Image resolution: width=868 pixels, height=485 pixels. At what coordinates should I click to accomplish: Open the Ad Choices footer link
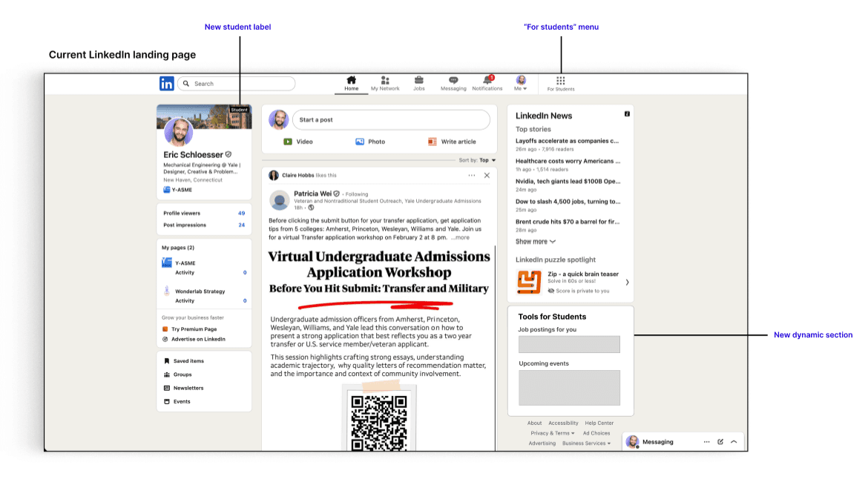click(596, 433)
